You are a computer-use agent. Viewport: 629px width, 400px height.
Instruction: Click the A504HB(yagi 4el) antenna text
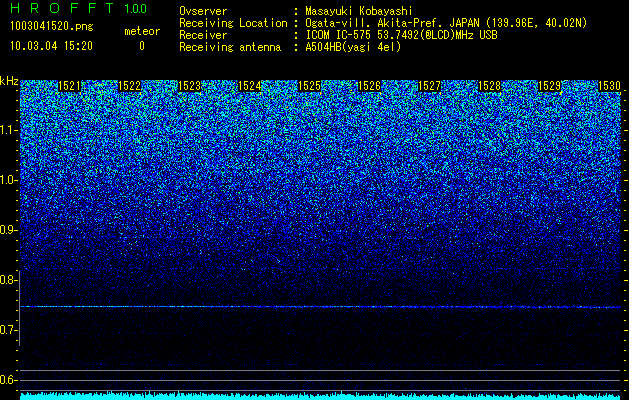(353, 47)
